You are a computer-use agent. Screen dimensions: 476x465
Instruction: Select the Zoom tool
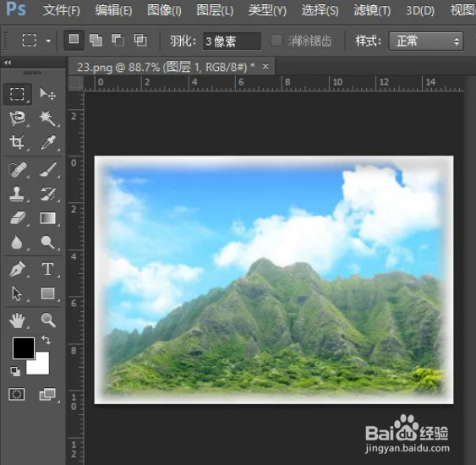48,320
